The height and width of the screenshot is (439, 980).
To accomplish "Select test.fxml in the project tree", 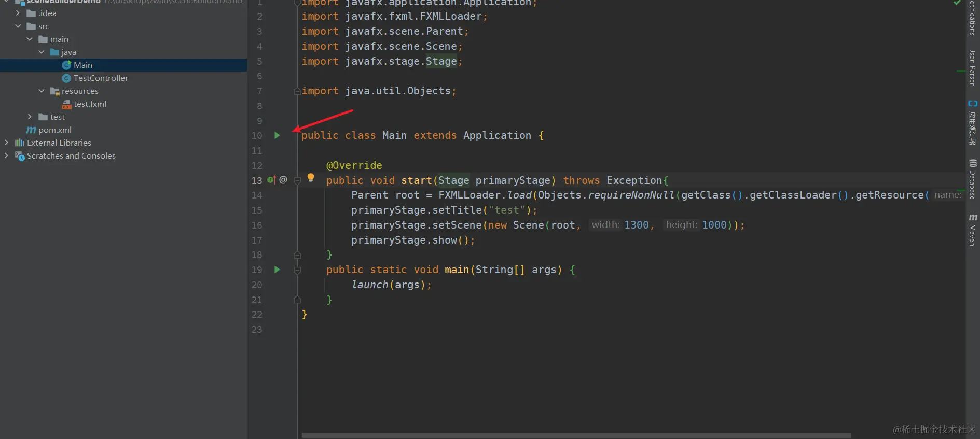I will click(x=90, y=104).
